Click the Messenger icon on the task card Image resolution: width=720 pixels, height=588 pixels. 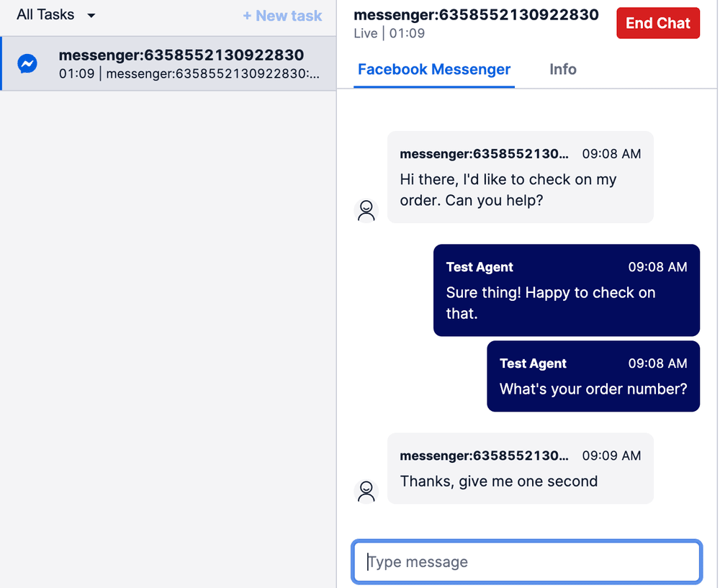pyautogui.click(x=27, y=63)
